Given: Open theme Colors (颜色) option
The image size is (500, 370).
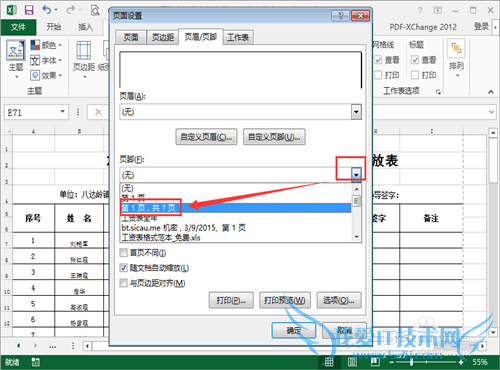Looking at the screenshot, I should tap(46, 45).
